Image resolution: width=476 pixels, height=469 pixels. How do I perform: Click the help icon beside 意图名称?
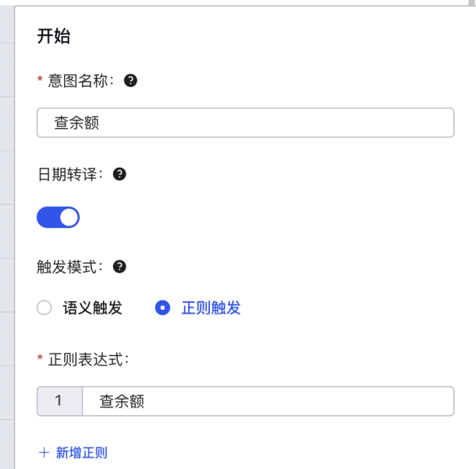130,80
